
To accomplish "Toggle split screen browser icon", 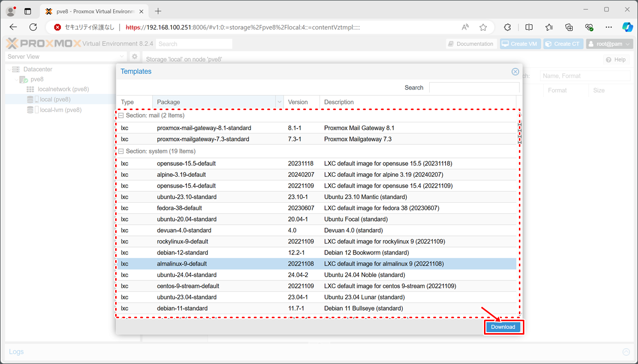I will (529, 27).
